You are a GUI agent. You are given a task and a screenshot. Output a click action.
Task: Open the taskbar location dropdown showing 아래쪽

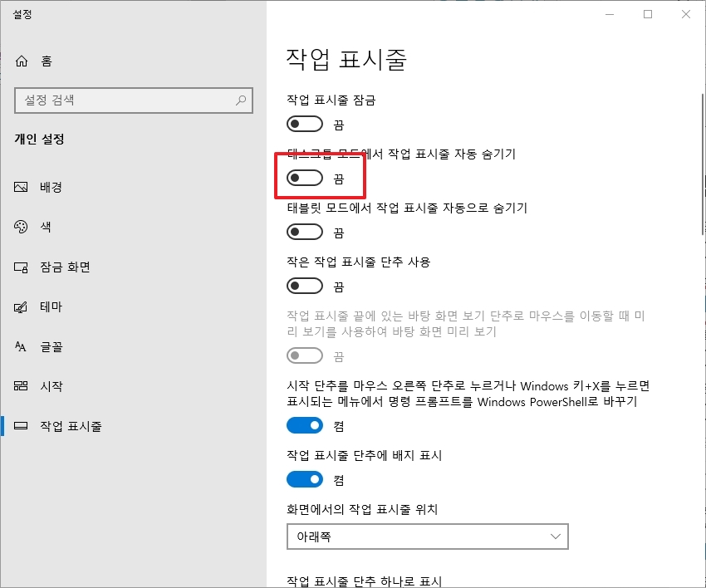pyautogui.click(x=428, y=537)
